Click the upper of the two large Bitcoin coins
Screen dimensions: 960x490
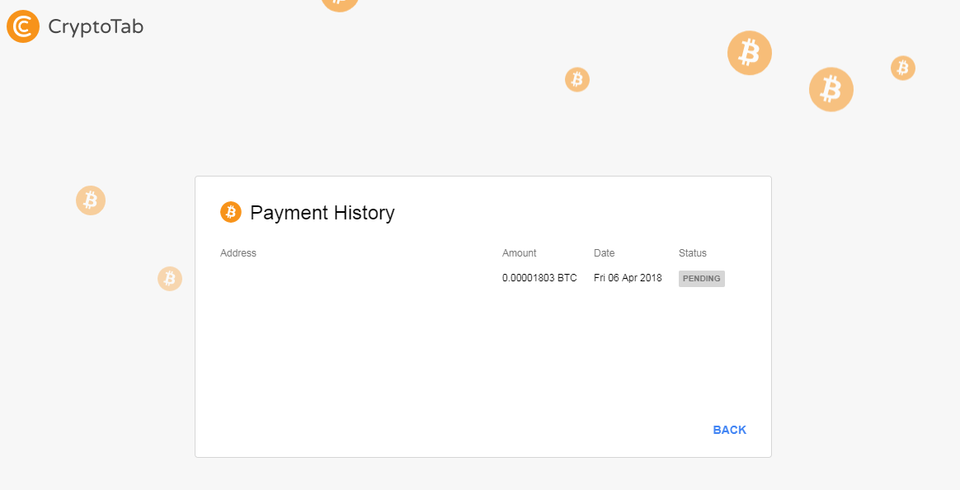point(749,53)
